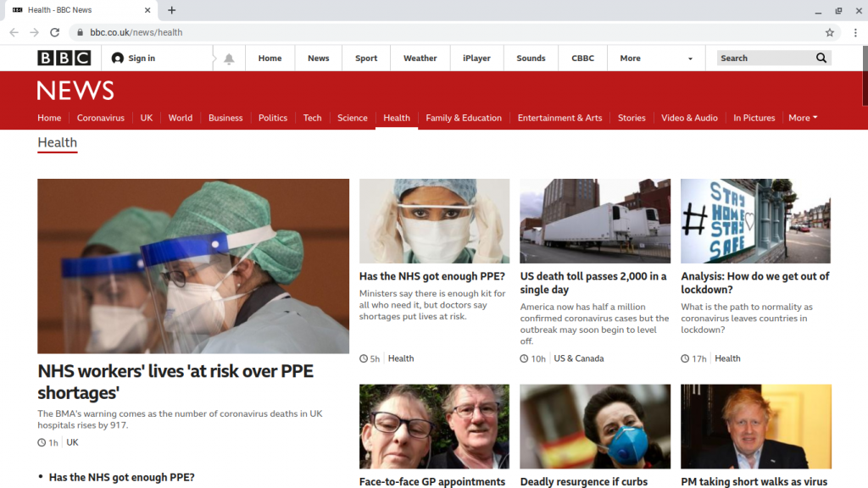This screenshot has height=488, width=868.
Task: Open the notifications bell
Action: point(229,58)
